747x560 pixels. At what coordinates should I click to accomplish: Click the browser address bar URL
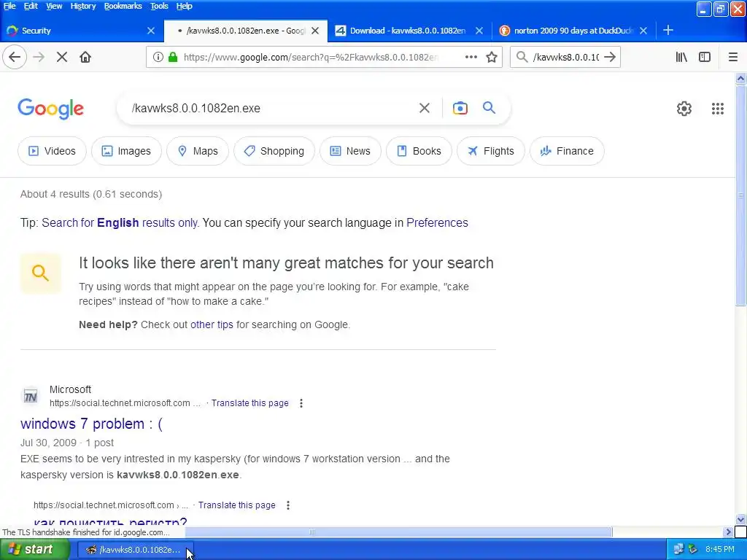tap(312, 57)
